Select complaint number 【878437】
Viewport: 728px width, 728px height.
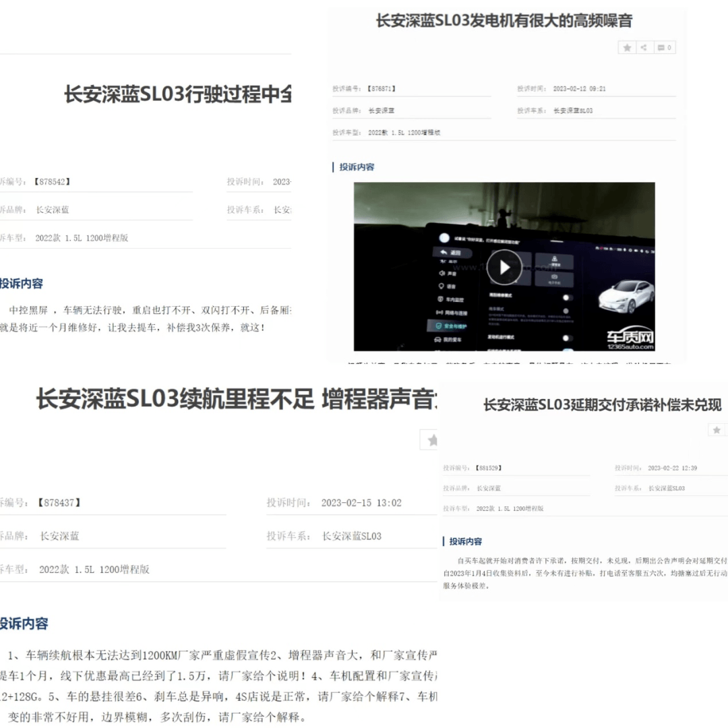point(59,502)
